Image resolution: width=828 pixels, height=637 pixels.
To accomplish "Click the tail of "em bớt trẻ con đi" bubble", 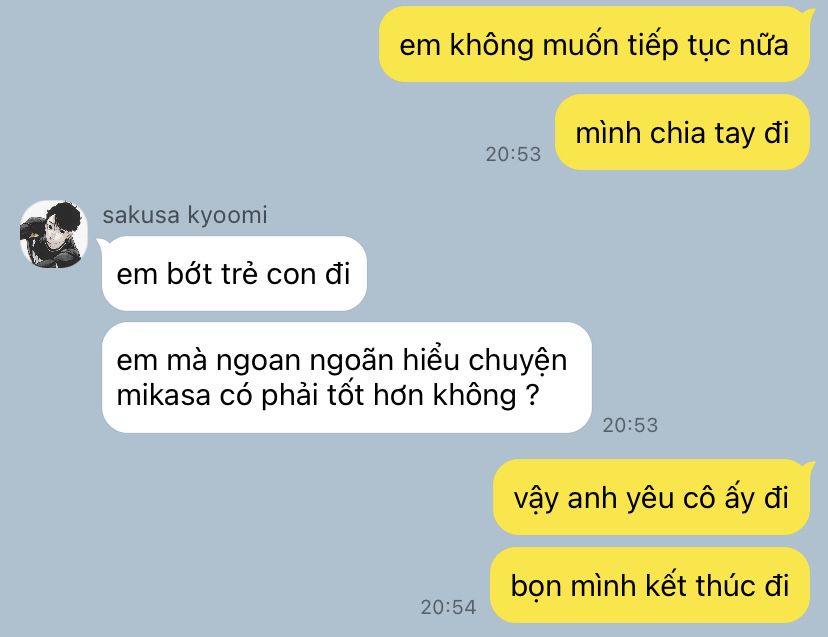I will click(x=102, y=243).
